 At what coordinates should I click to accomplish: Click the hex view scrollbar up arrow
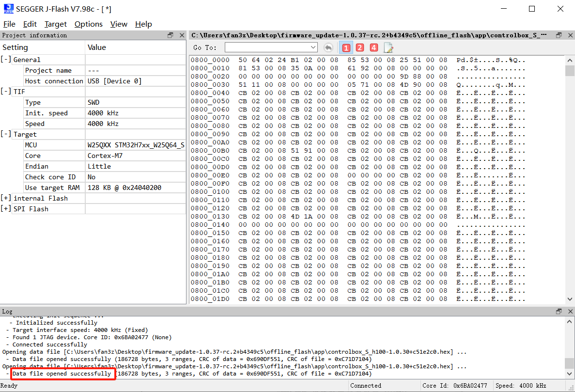point(570,60)
